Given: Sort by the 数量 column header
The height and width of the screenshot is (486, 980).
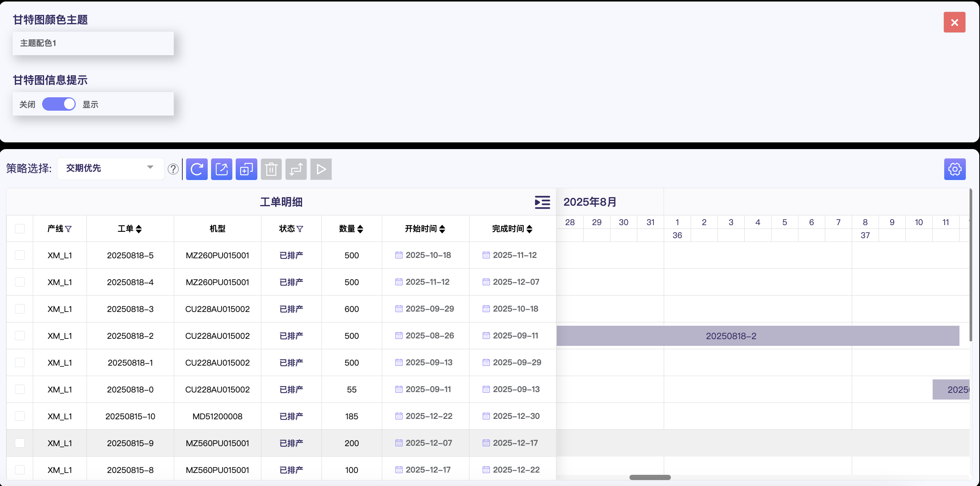Looking at the screenshot, I should [x=360, y=228].
